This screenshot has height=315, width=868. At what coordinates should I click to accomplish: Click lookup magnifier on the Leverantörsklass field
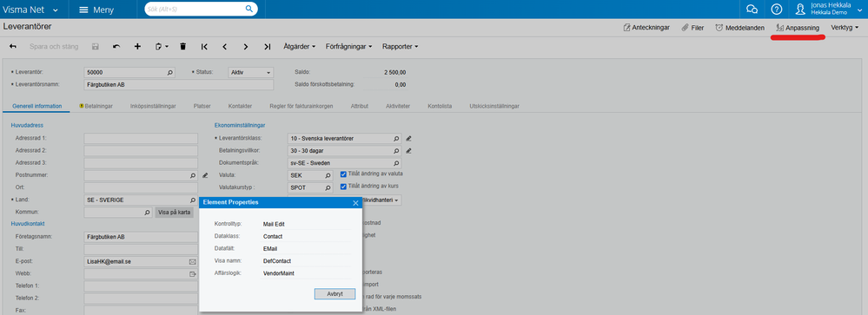[396, 138]
